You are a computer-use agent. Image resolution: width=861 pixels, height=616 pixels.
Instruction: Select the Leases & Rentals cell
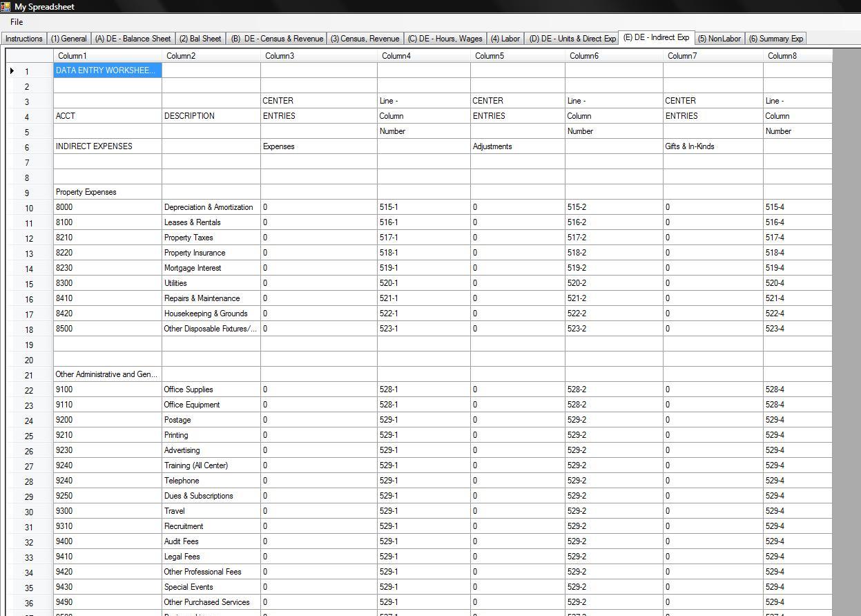(x=211, y=222)
